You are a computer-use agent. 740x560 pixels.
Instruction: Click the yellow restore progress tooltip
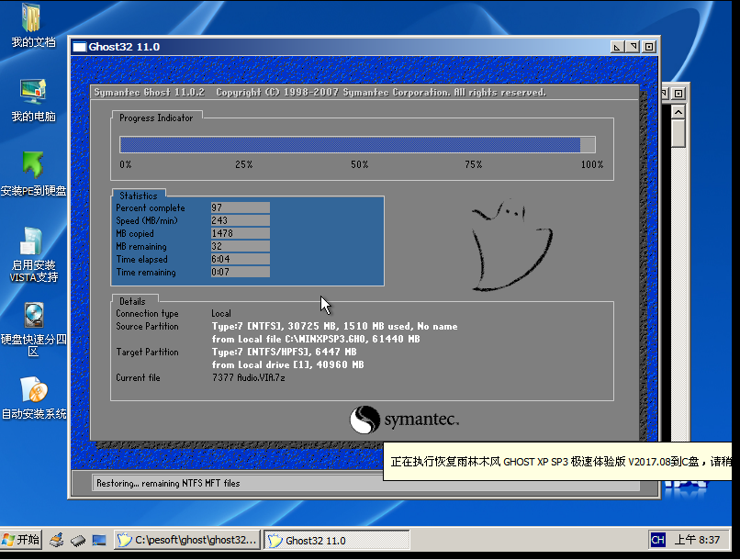[x=557, y=462]
